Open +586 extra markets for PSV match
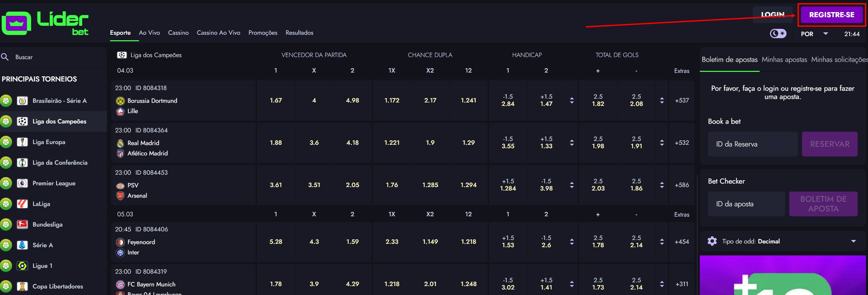The image size is (868, 295). (x=682, y=185)
